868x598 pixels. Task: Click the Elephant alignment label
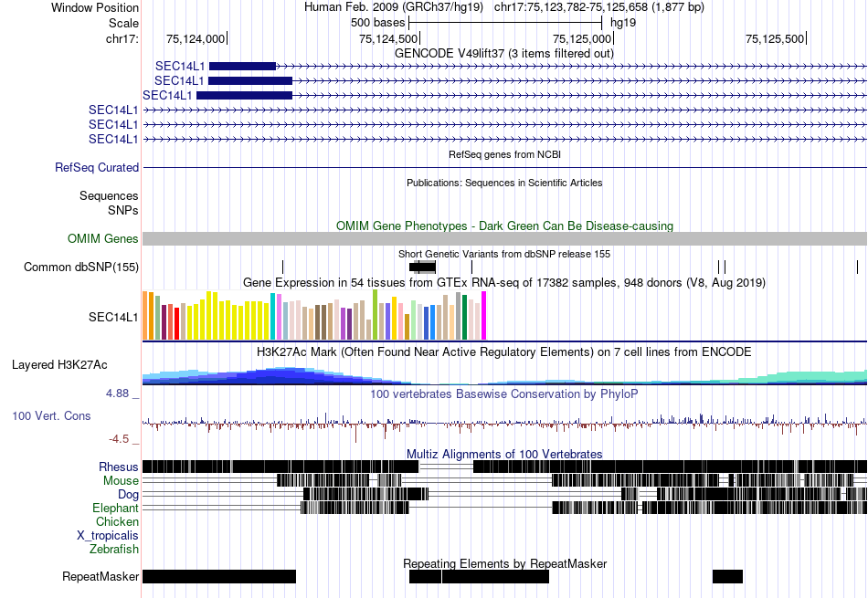click(x=115, y=508)
